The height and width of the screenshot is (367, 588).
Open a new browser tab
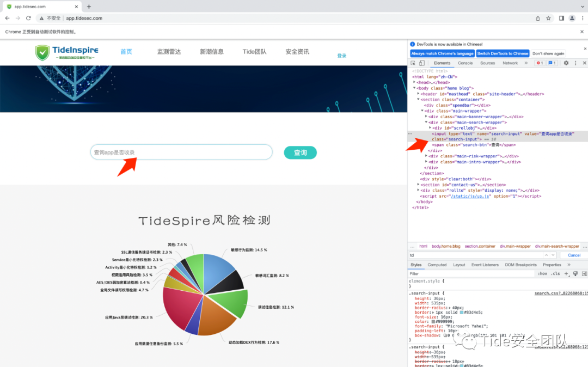coord(89,7)
